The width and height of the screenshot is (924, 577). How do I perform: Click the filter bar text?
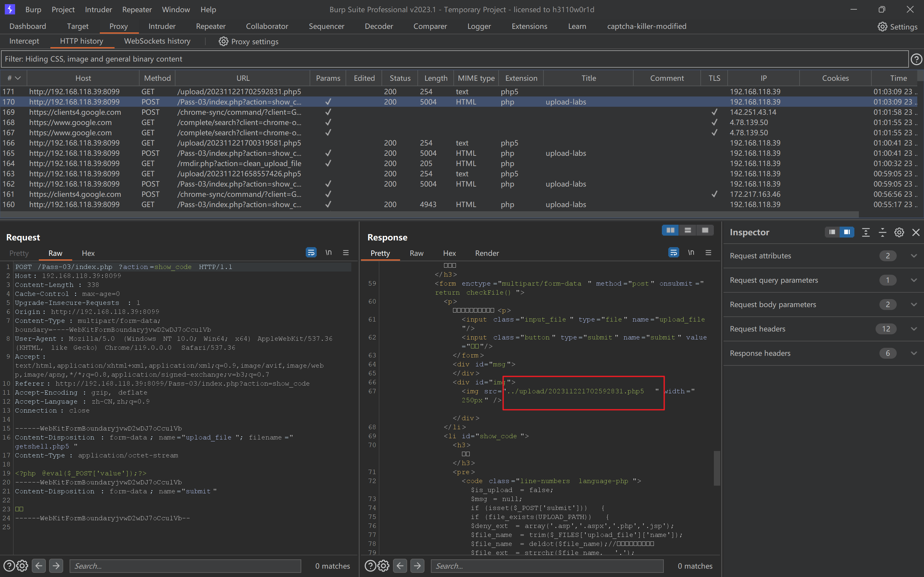(94, 59)
